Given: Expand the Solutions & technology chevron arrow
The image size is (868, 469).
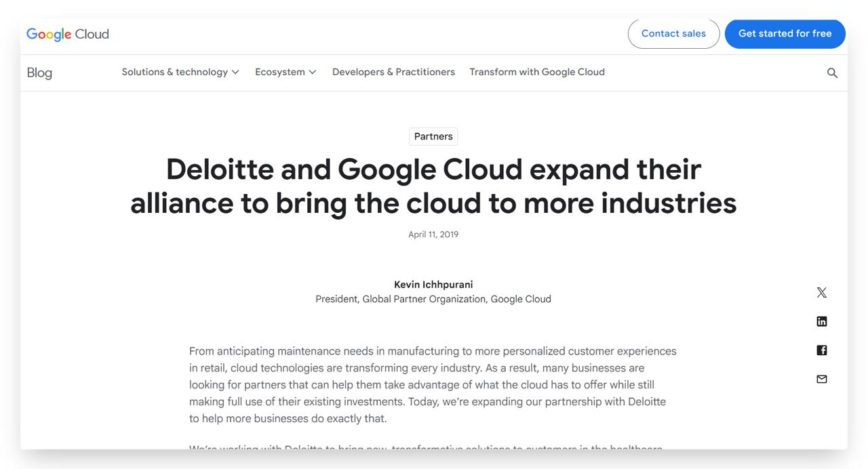Looking at the screenshot, I should 235,73.
